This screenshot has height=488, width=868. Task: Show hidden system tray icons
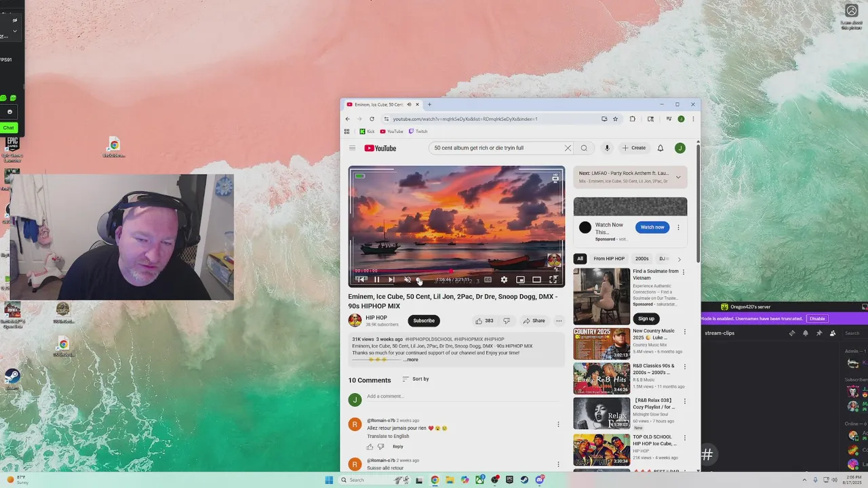coord(804,480)
